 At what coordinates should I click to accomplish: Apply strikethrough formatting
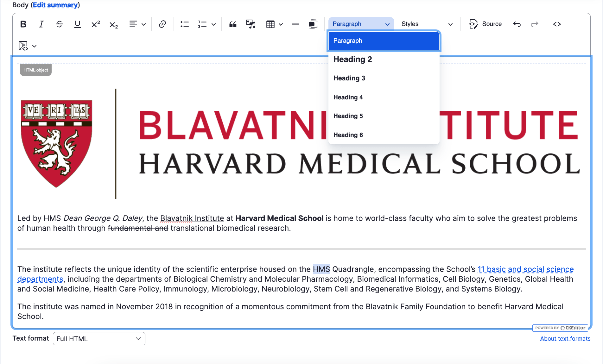[59, 24]
